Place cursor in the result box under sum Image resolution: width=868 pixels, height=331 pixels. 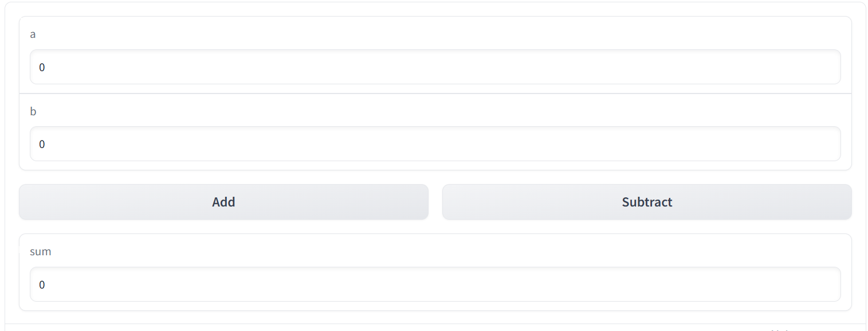pyautogui.click(x=435, y=285)
